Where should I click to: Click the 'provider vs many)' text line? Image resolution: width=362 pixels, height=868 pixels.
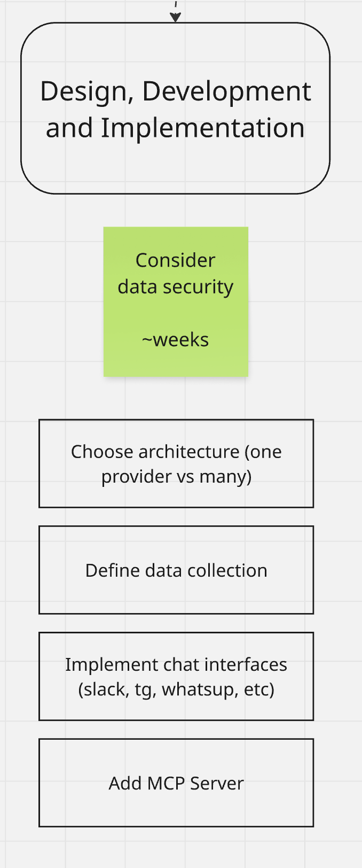click(176, 476)
